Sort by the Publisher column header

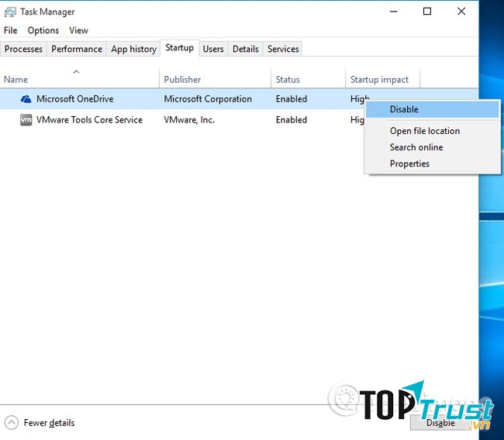click(182, 79)
